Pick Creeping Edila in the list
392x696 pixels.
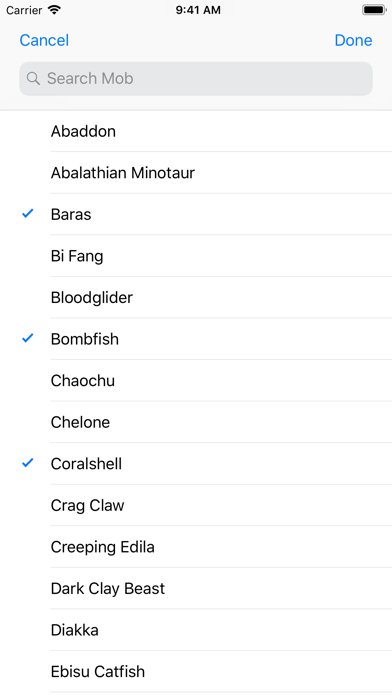tap(196, 547)
